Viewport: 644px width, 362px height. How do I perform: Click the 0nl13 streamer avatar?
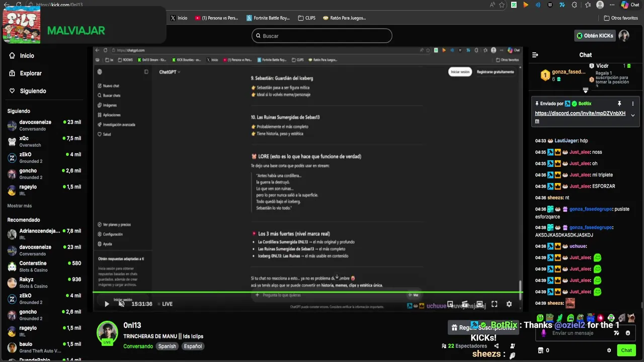click(107, 332)
